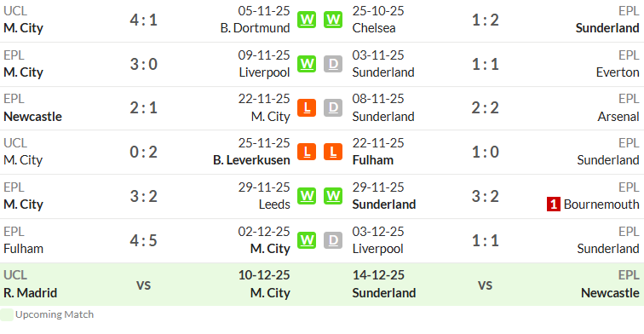The height and width of the screenshot is (334, 644).
Task: Click the green W badge for Dortmund match
Action: (x=307, y=20)
